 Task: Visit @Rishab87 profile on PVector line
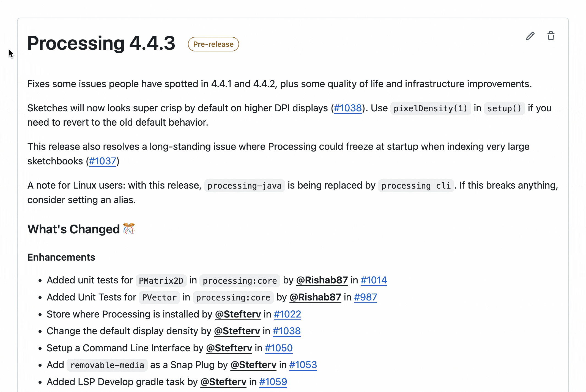point(315,297)
